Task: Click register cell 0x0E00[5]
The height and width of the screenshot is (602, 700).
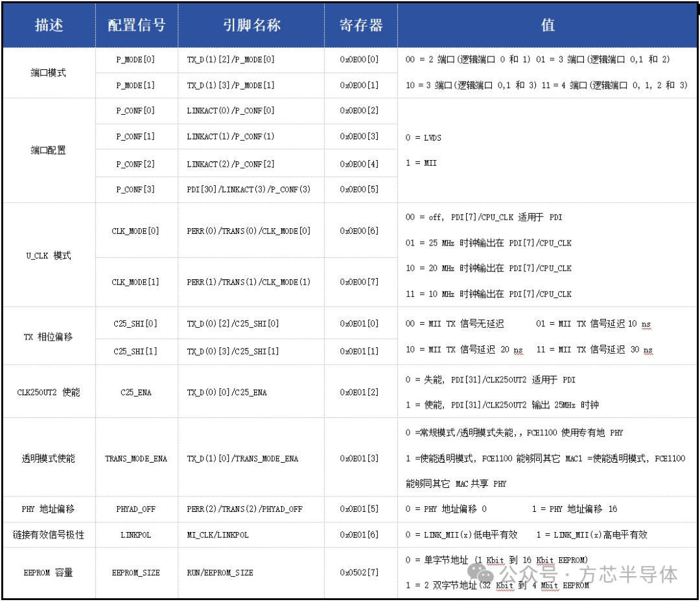Action: coord(361,190)
